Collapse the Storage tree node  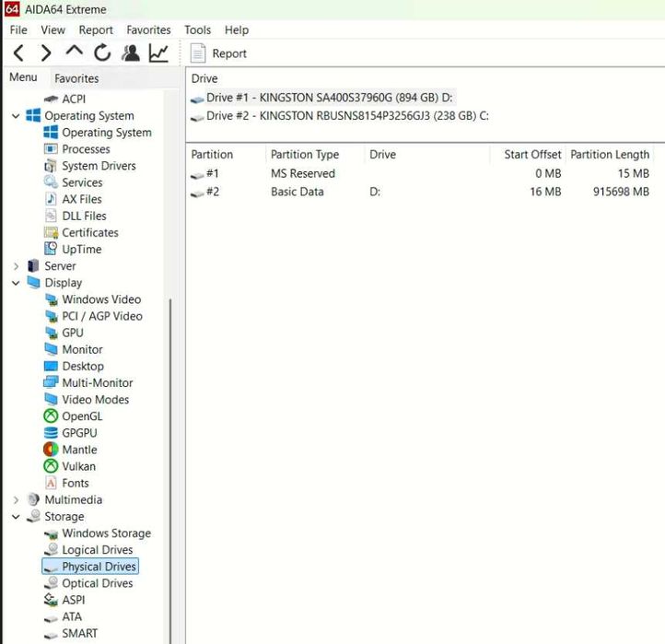coord(16,517)
